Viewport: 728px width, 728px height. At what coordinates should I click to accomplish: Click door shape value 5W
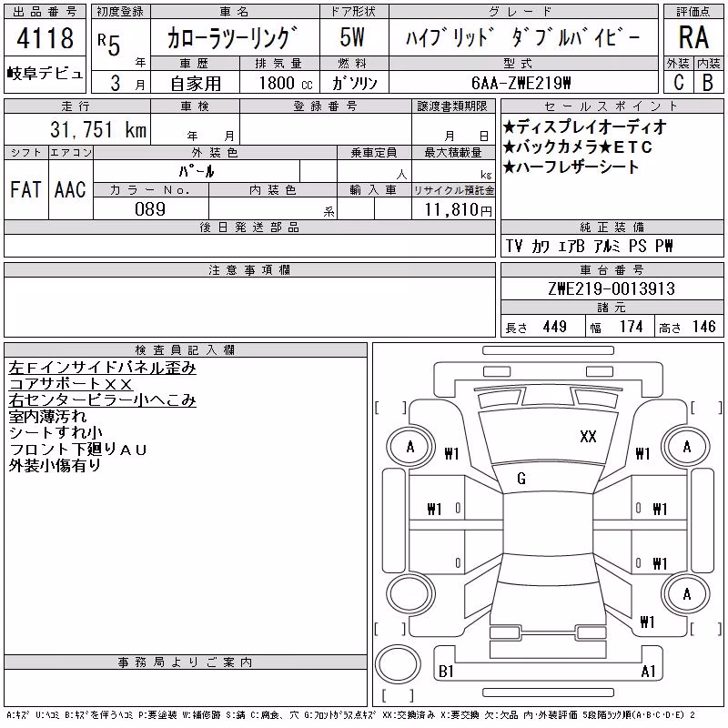pos(352,37)
